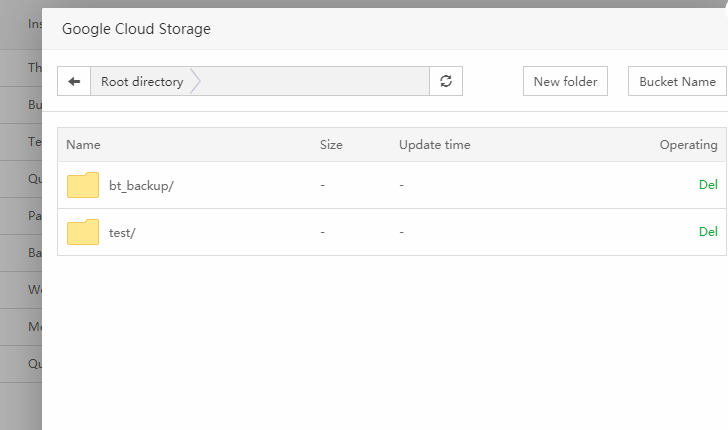The image size is (728, 430).
Task: Open the bt_backup folder icon
Action: tap(83, 185)
